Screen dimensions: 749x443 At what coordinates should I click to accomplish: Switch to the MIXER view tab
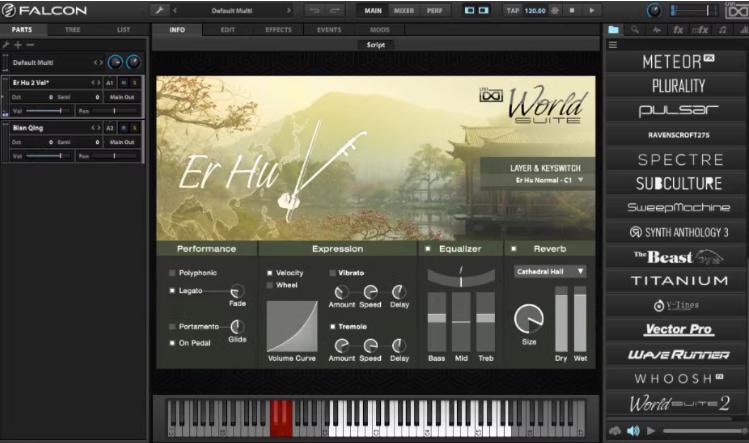[404, 11]
